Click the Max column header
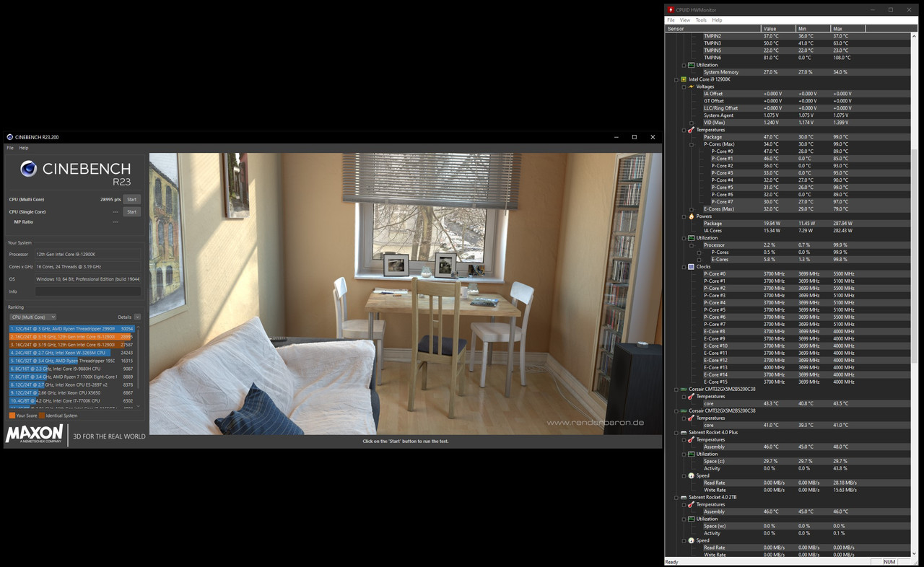The width and height of the screenshot is (924, 567). click(848, 28)
